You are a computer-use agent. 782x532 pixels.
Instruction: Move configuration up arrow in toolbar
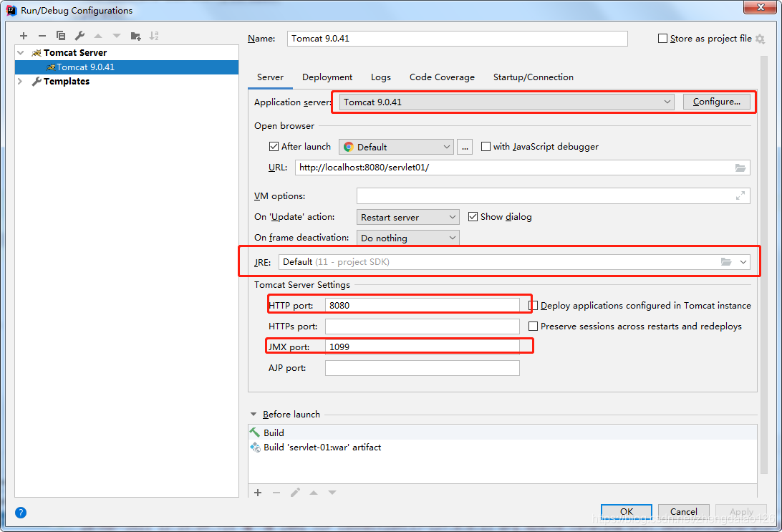(97, 36)
